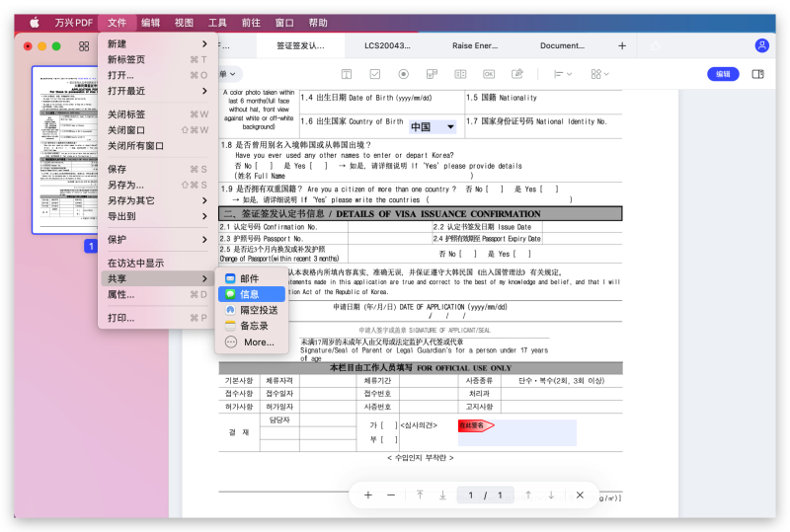This screenshot has width=790, height=532.
Task: Select the radio button form tool
Action: [403, 74]
